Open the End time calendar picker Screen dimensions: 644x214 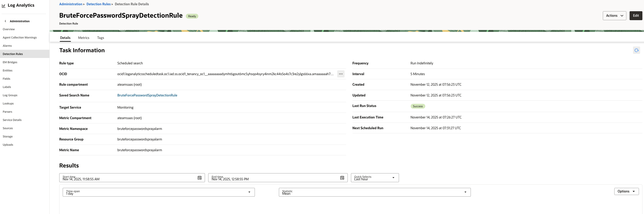coord(342,178)
